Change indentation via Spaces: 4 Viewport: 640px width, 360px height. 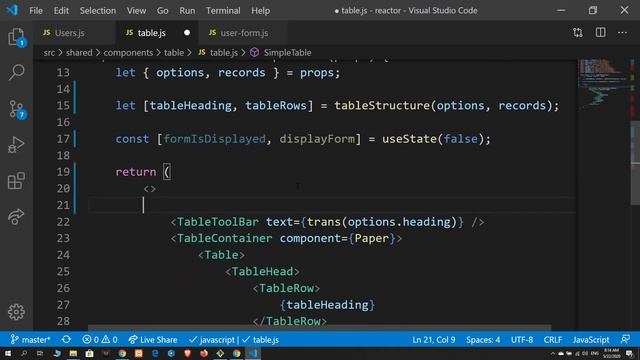click(x=483, y=340)
